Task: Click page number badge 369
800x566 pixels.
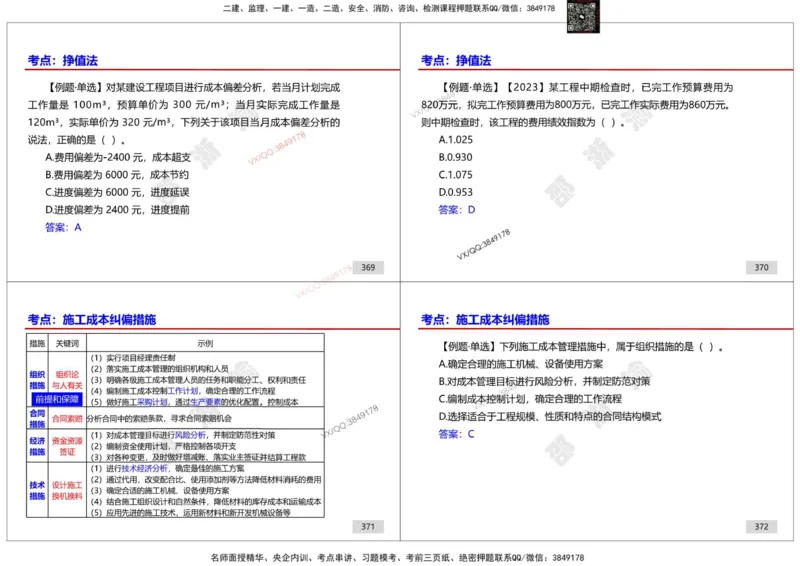Action: pos(368,267)
